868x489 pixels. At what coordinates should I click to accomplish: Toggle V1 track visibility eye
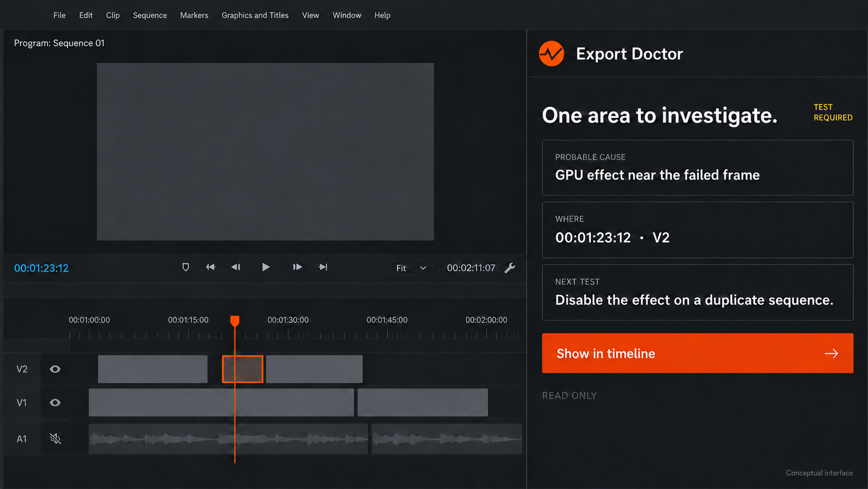pyautogui.click(x=55, y=403)
